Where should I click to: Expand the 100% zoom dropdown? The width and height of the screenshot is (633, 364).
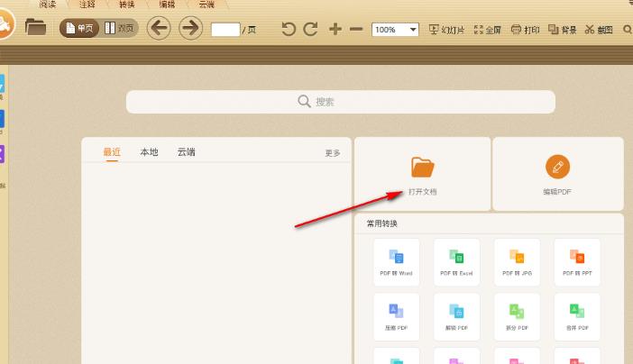[413, 30]
